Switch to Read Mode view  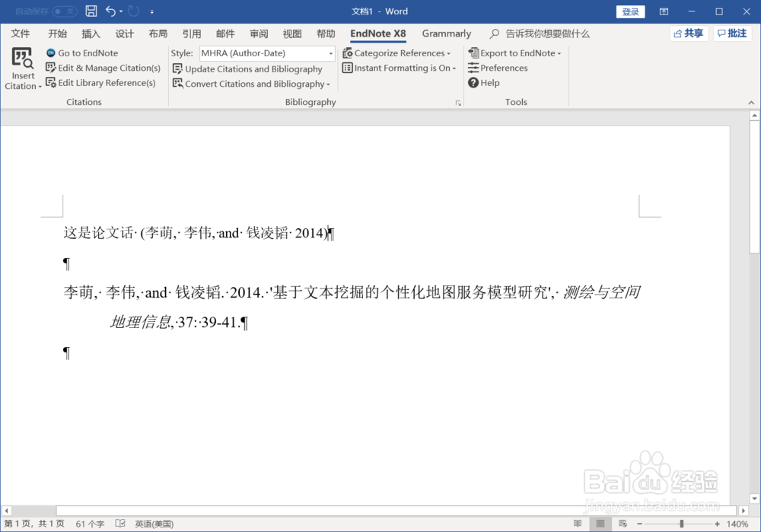pos(578,524)
